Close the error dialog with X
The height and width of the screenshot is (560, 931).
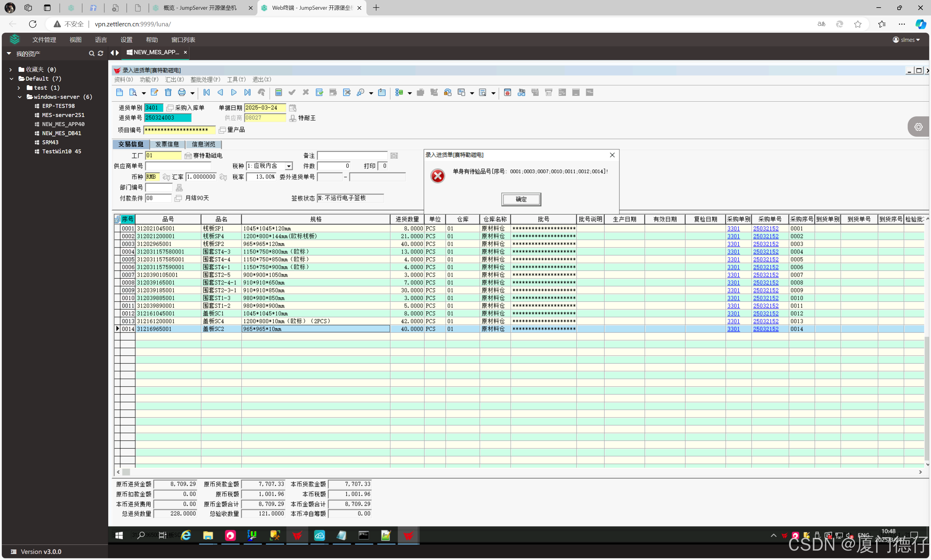pos(612,155)
